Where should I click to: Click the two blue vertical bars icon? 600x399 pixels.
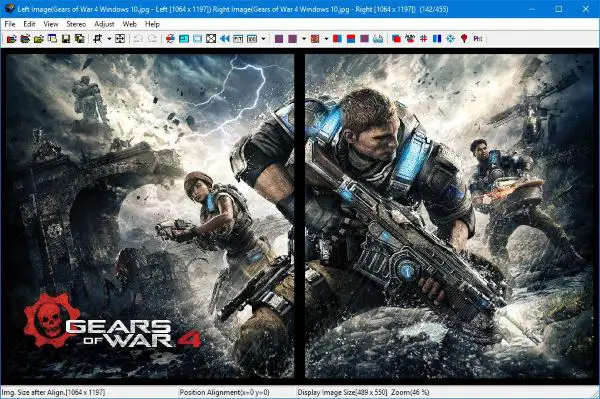pos(437,39)
